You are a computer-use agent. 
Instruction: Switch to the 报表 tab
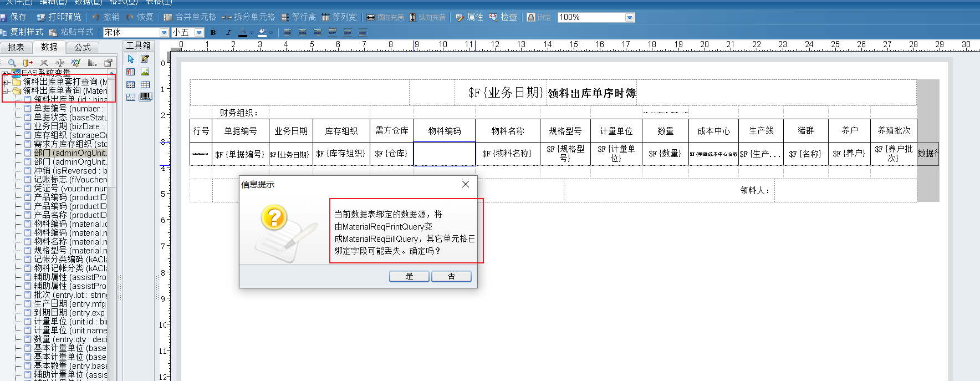pos(16,47)
